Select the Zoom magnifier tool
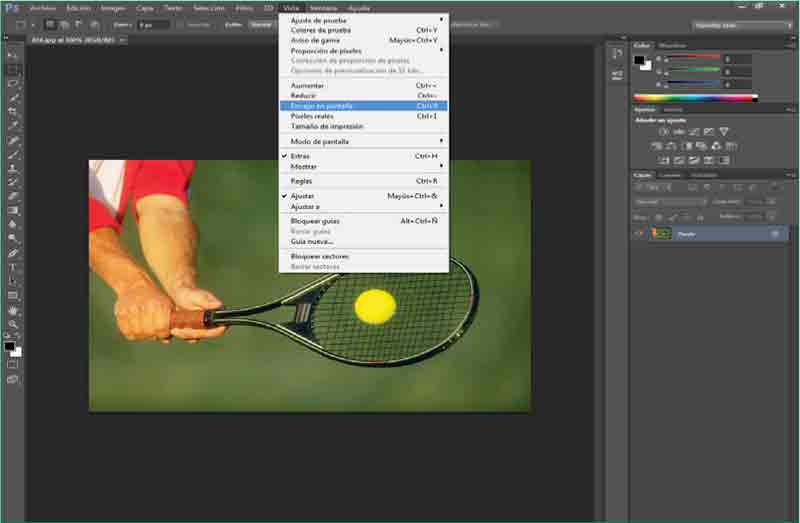 13,324
